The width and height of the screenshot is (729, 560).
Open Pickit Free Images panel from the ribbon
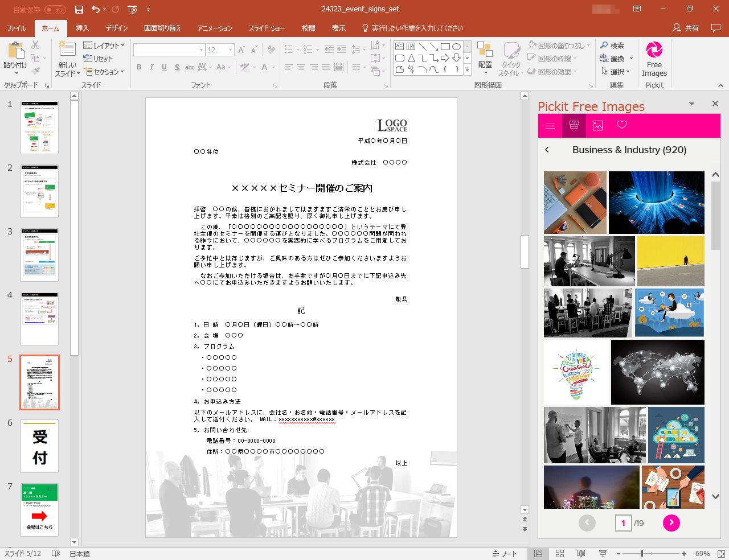pos(654,58)
